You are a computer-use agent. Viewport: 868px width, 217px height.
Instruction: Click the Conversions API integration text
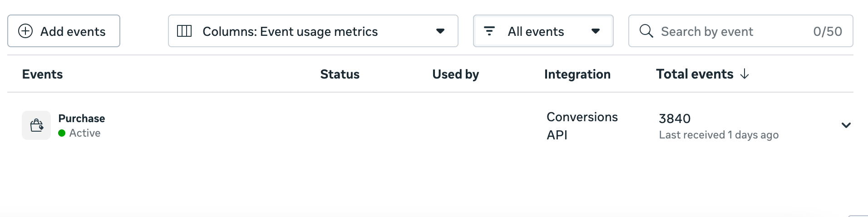[x=582, y=126]
